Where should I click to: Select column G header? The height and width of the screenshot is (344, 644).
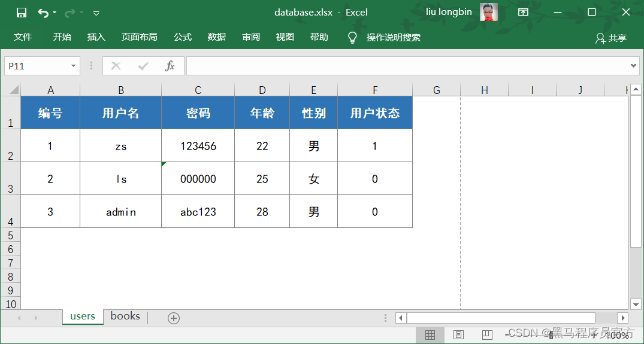[x=437, y=90]
